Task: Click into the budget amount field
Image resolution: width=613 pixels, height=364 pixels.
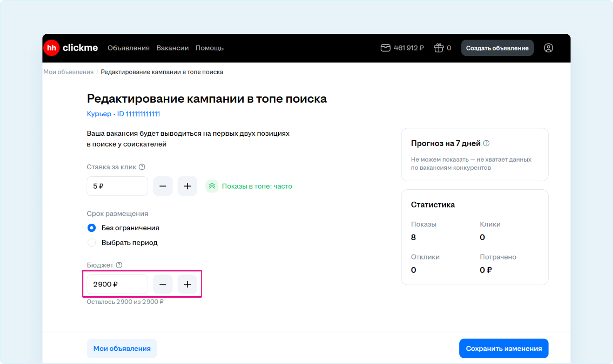Action: point(117,284)
